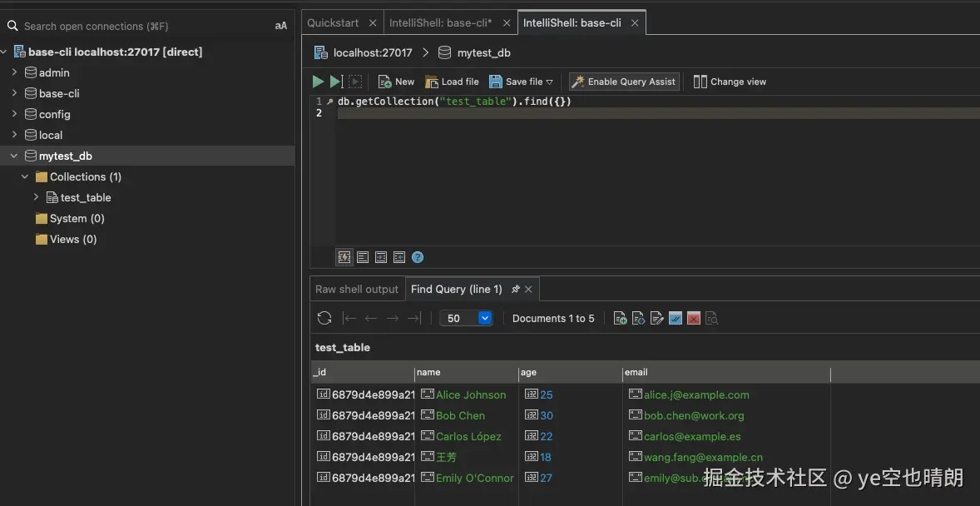The height and width of the screenshot is (506, 980).
Task: Click the email column header
Action: 727,372
